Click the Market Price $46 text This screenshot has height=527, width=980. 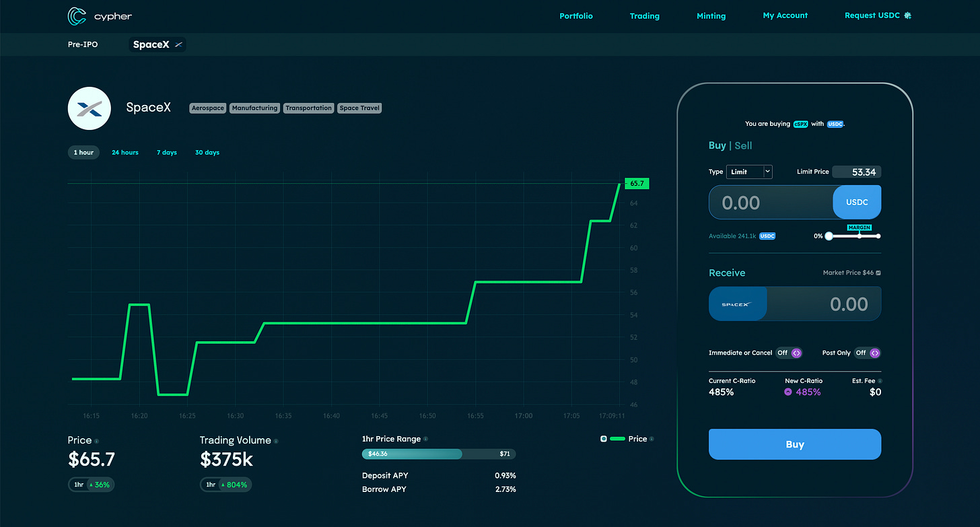pyautogui.click(x=848, y=273)
